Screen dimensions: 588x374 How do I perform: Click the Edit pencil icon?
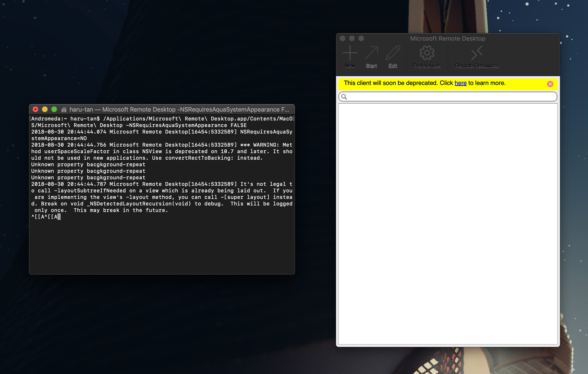tap(393, 53)
